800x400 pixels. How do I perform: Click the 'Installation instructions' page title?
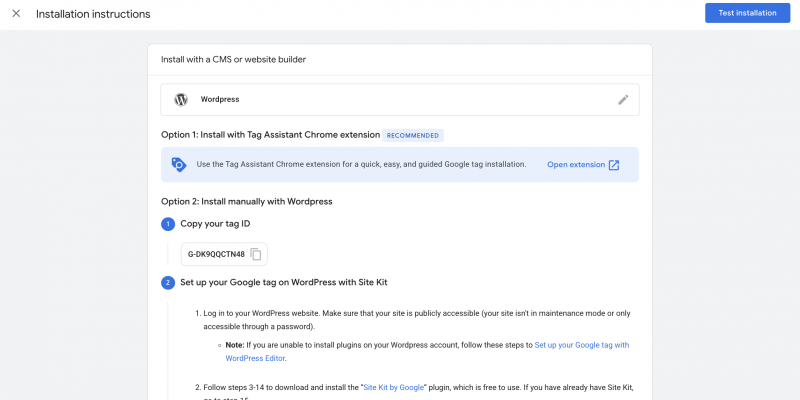[93, 14]
